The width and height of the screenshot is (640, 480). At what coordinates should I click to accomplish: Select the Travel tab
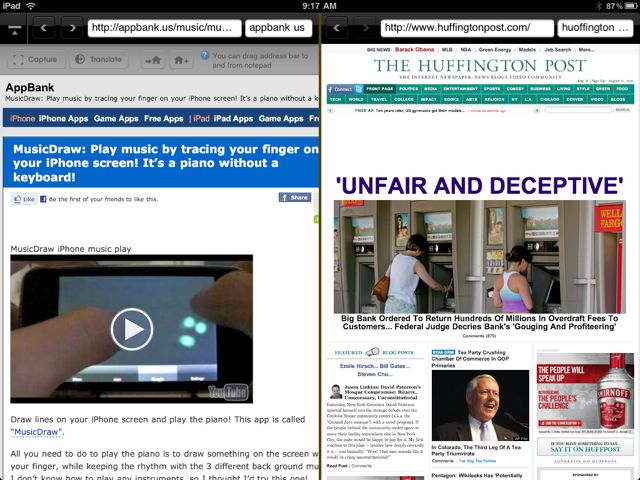(x=379, y=99)
